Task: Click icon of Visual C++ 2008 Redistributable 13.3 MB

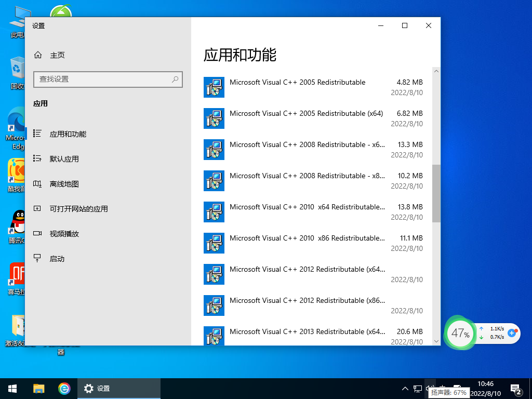Action: coord(214,150)
